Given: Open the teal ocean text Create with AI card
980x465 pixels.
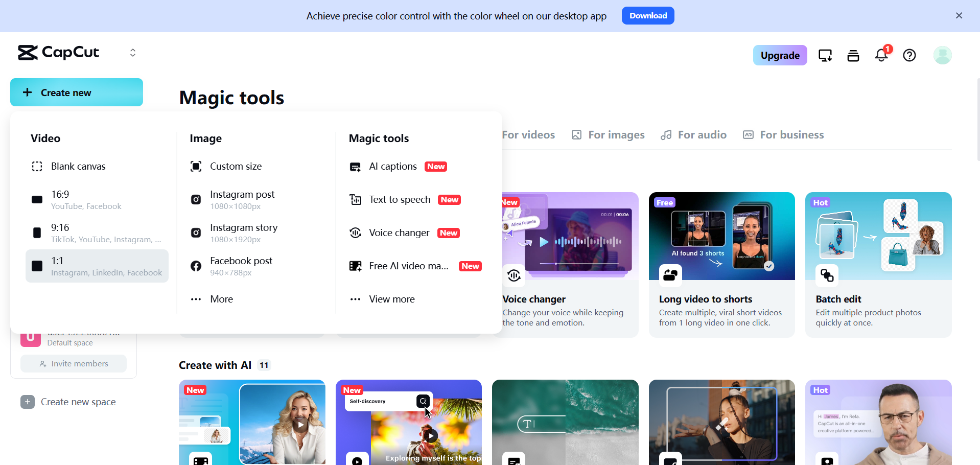Looking at the screenshot, I should pyautogui.click(x=565, y=422).
